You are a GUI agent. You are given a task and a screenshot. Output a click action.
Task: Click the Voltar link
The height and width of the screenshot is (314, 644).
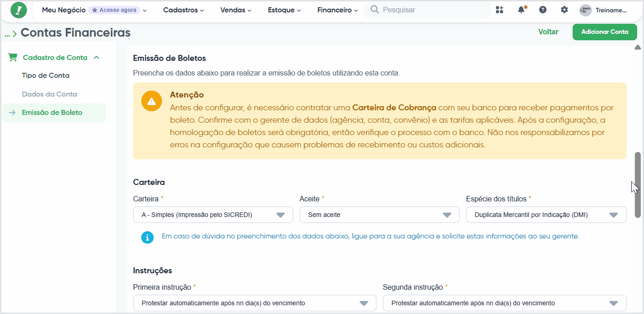point(548,32)
